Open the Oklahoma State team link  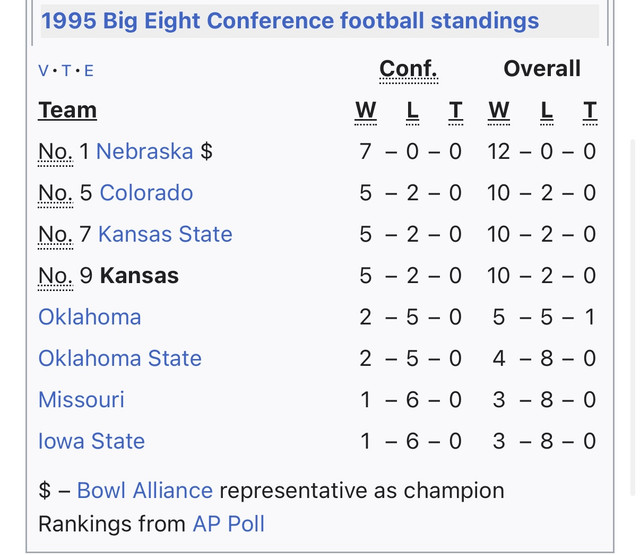click(x=120, y=358)
